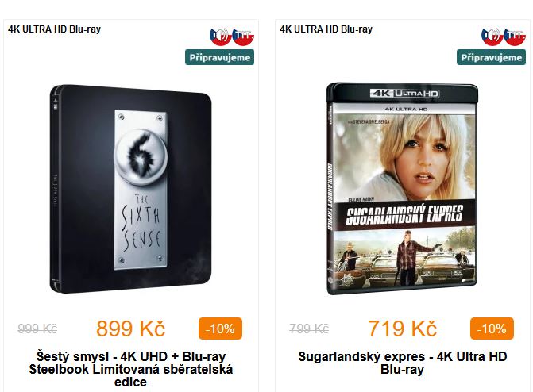533x392 pixels.
Task: Click the crossed-out 999 Kč original price
Action: pos(37,329)
